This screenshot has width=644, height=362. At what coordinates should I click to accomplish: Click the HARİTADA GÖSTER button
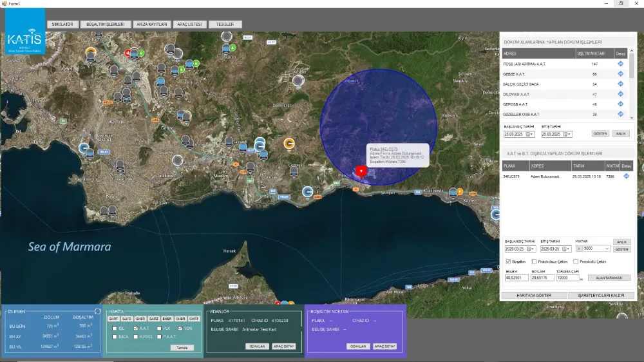click(x=534, y=296)
